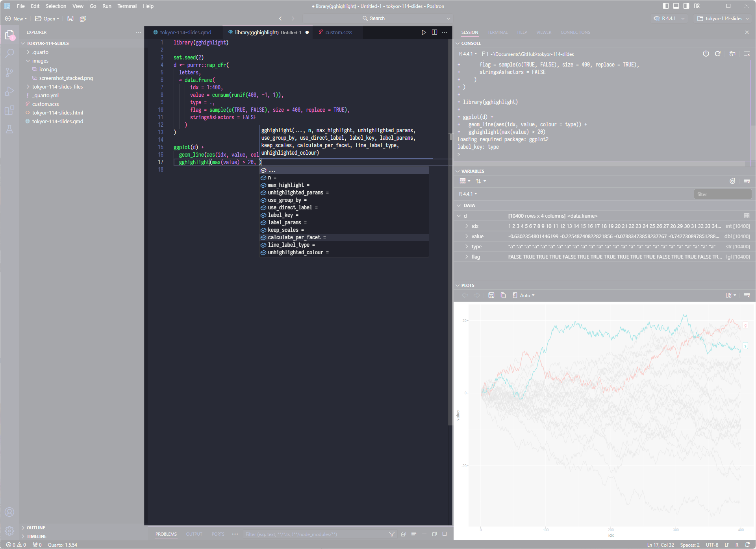Toggle the primary side bar visibility
This screenshot has width=756, height=549.
pos(666,6)
